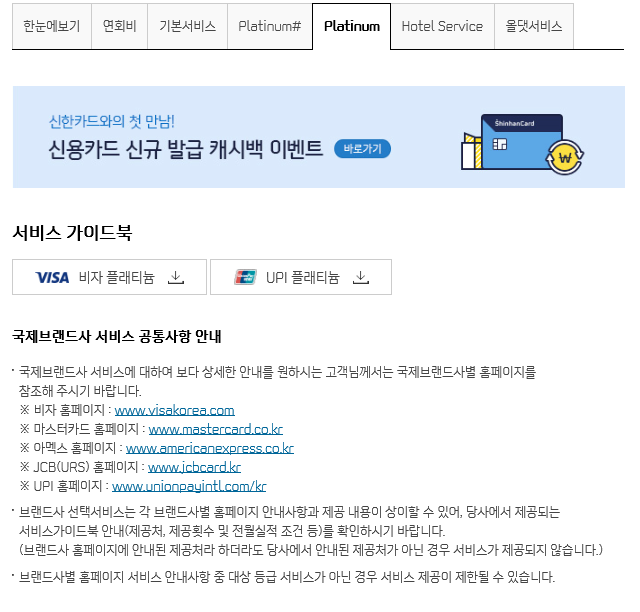Image resolution: width=640 pixels, height=612 pixels.
Task: Click the download icon beside UPI 플래티늄
Action: pos(361,277)
